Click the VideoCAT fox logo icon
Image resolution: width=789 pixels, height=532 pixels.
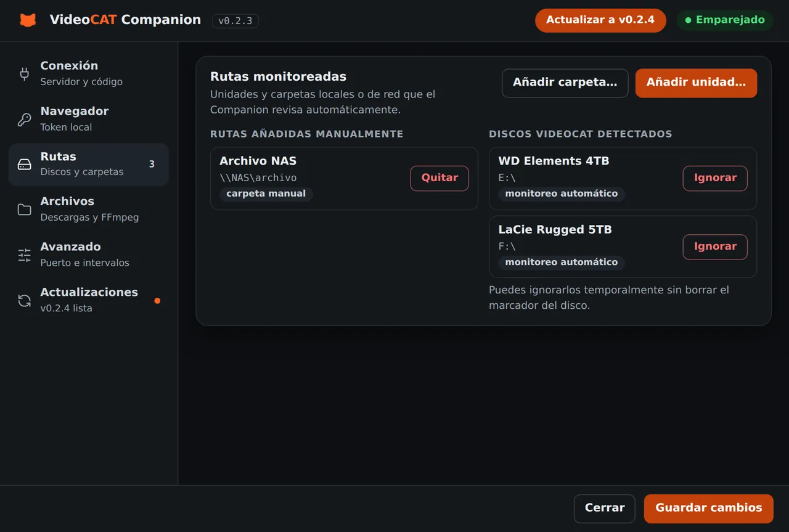[x=28, y=20]
